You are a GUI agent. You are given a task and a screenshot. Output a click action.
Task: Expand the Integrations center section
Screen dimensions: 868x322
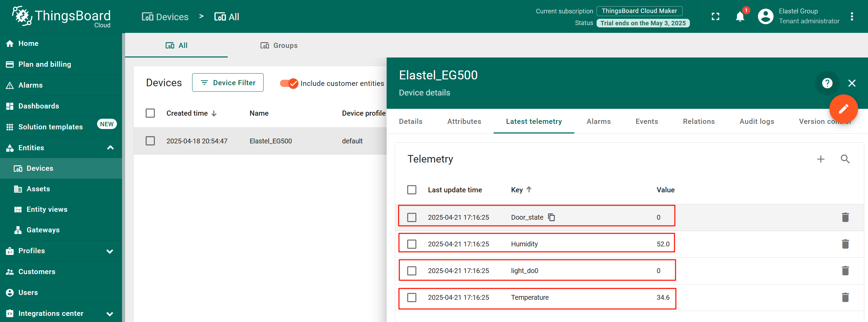point(109,313)
